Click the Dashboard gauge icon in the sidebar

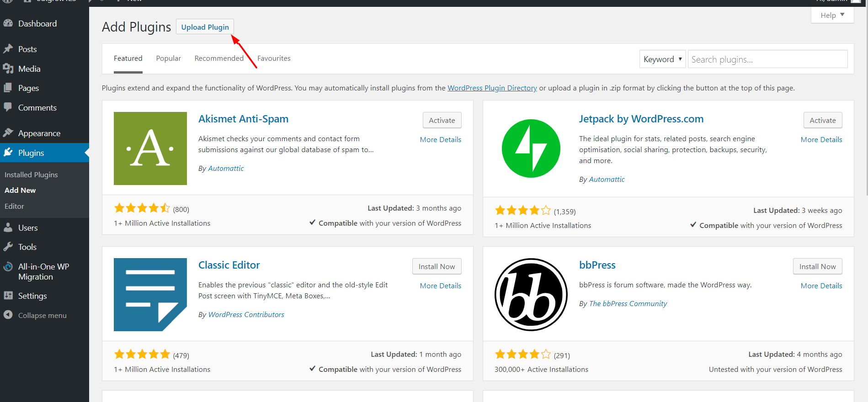coord(8,23)
